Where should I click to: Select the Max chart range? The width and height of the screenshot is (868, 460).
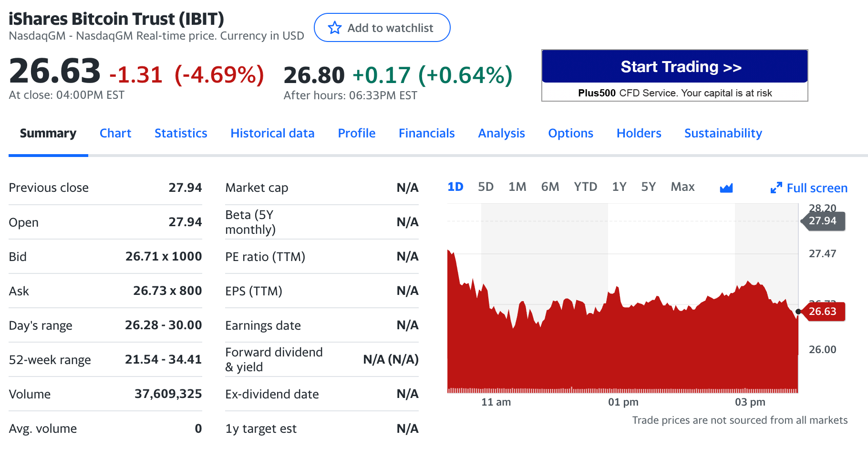pos(682,187)
